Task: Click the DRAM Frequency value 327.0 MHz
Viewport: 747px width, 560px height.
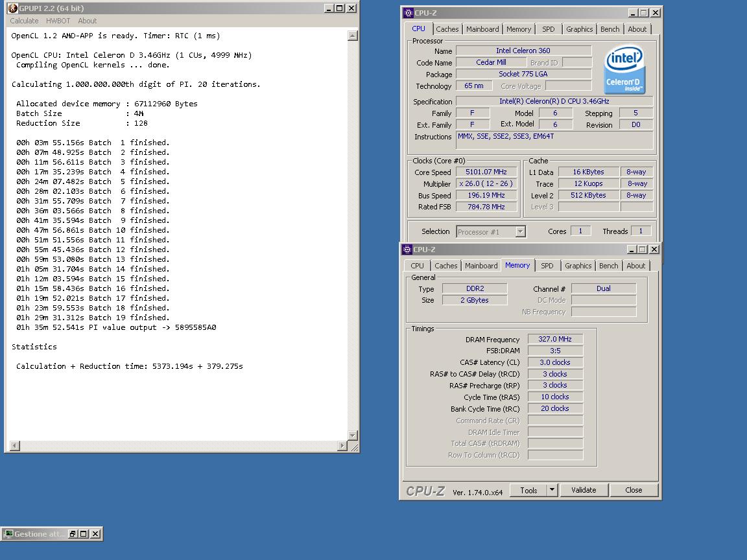Action: pos(555,339)
